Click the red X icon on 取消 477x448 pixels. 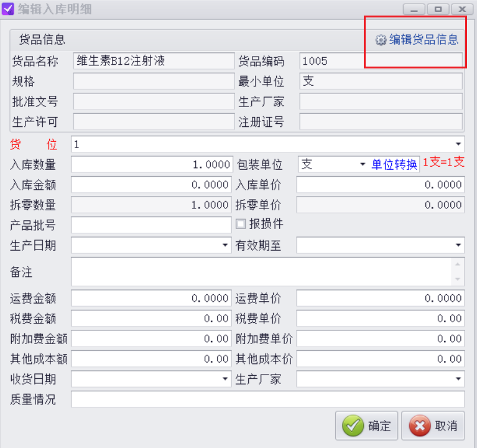(x=420, y=426)
